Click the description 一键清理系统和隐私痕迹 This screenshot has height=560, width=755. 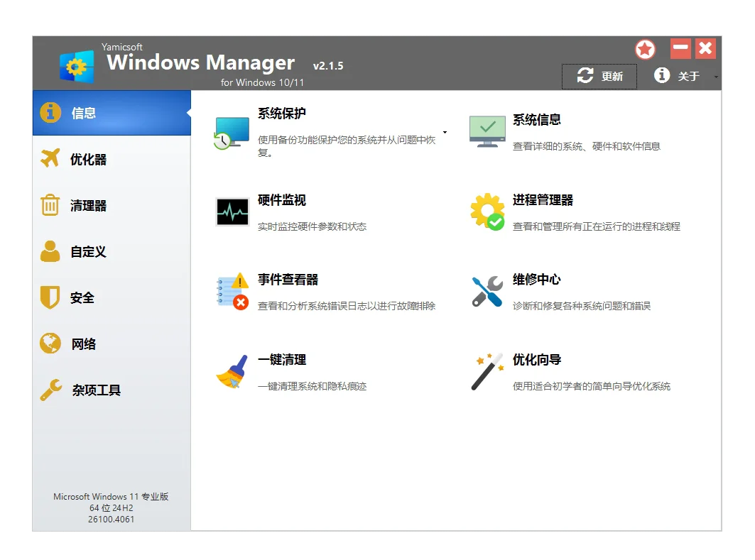pos(312,386)
